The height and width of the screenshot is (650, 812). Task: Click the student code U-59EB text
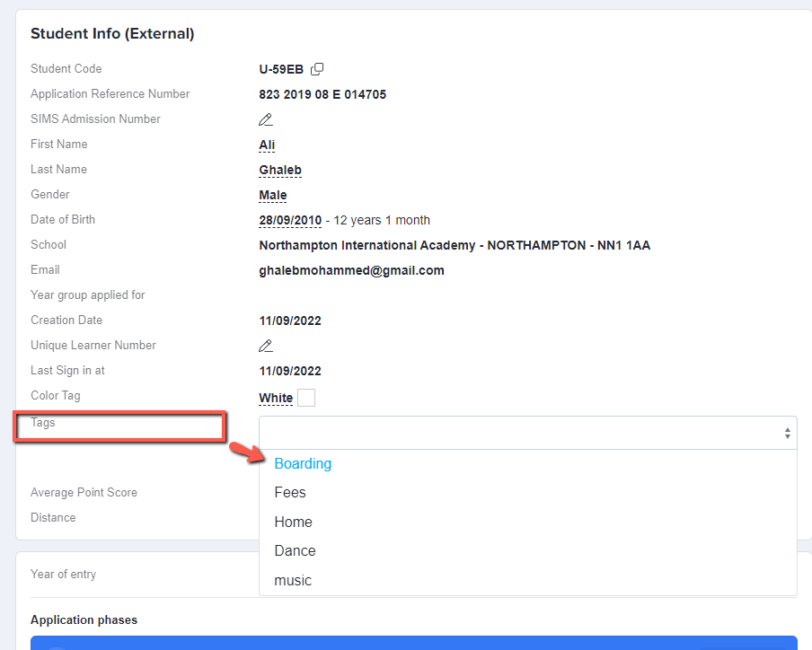pos(281,69)
